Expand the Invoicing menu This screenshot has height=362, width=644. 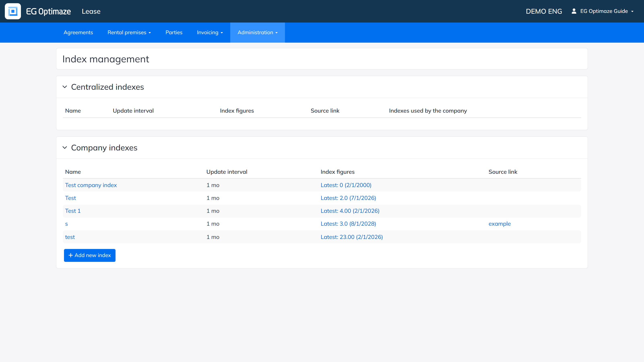pyautogui.click(x=210, y=32)
